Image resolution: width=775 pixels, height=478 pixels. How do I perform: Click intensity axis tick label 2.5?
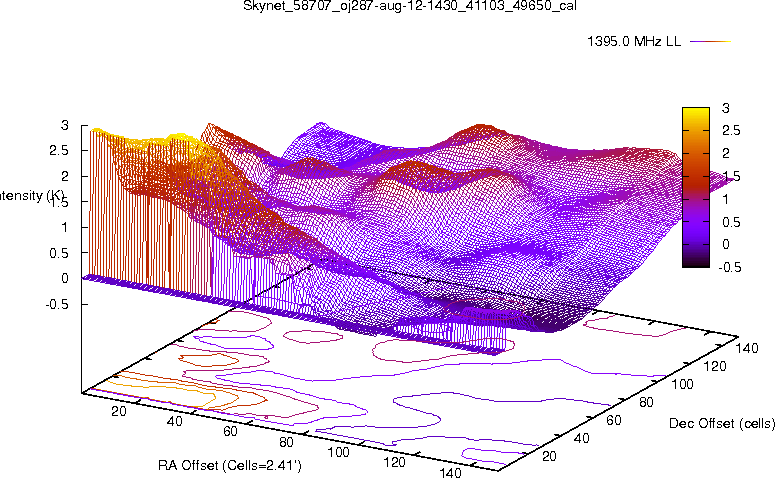click(x=59, y=151)
